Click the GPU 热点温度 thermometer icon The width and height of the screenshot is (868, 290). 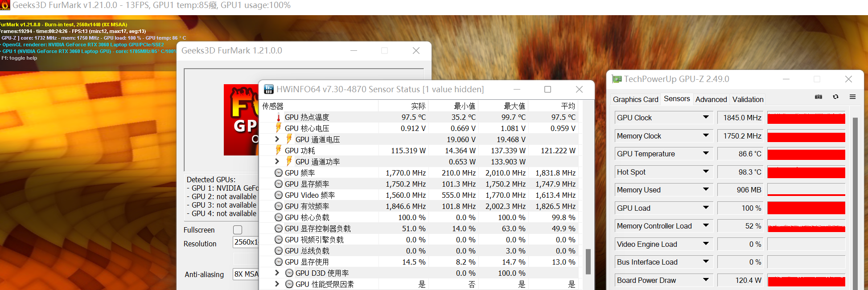pos(279,117)
